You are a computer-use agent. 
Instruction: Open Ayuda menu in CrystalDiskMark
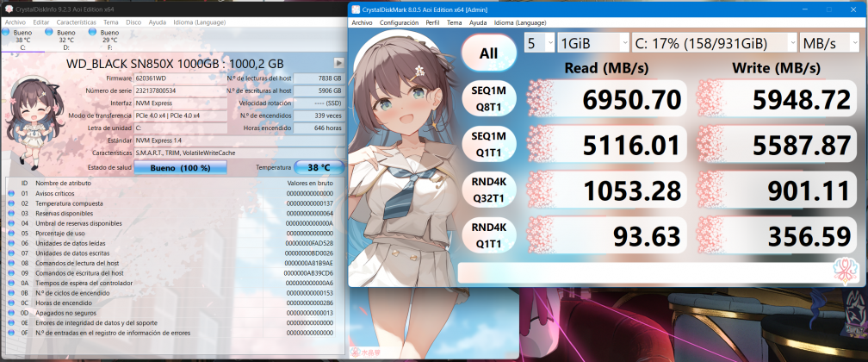(478, 22)
